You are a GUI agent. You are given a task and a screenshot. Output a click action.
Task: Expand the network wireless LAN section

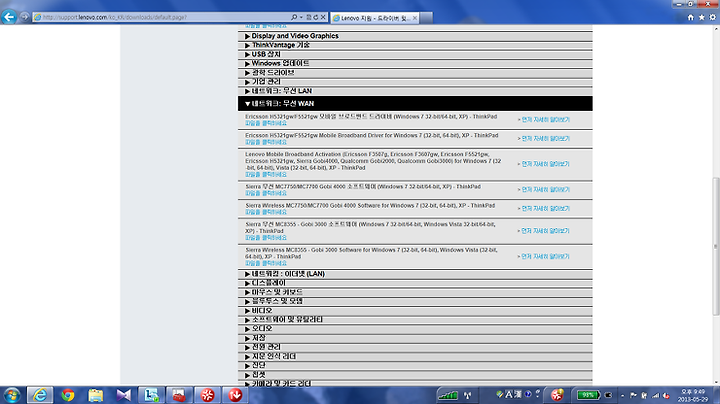click(x=415, y=91)
